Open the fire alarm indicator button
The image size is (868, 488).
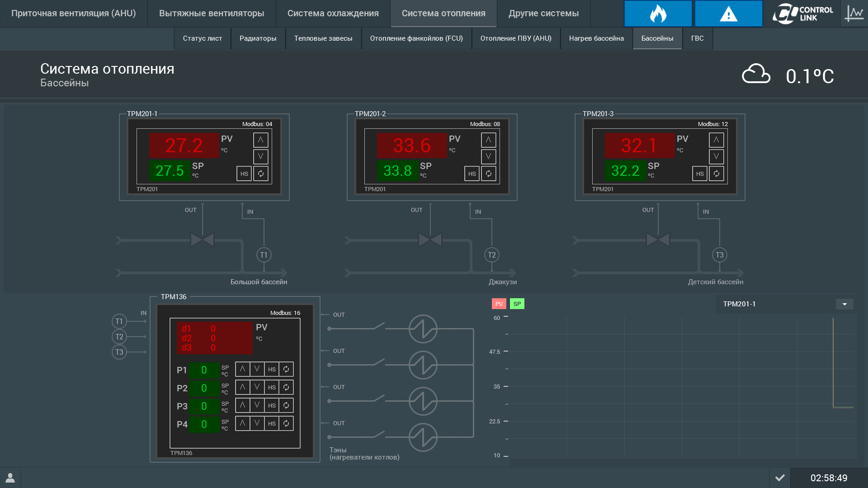tap(658, 14)
